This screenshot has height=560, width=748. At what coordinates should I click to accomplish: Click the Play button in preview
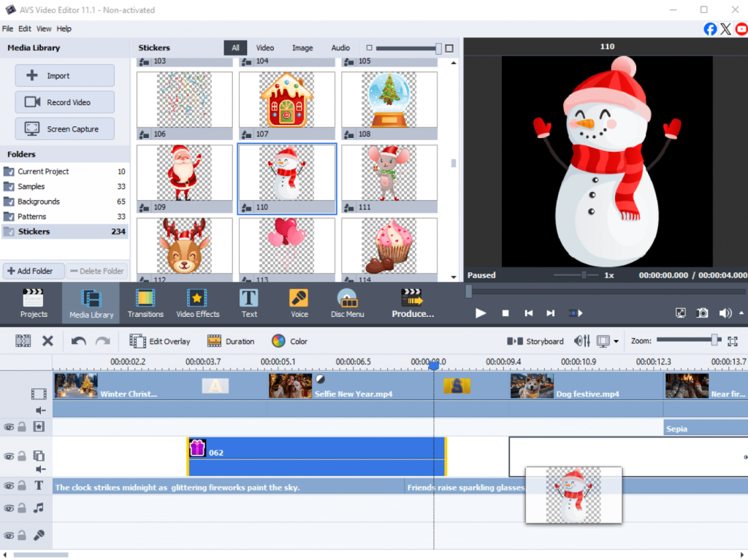[x=481, y=312]
